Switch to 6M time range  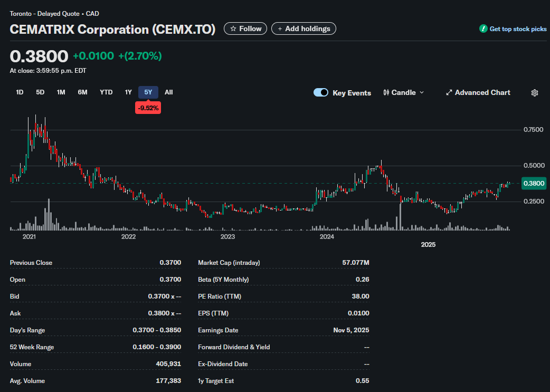tap(82, 92)
